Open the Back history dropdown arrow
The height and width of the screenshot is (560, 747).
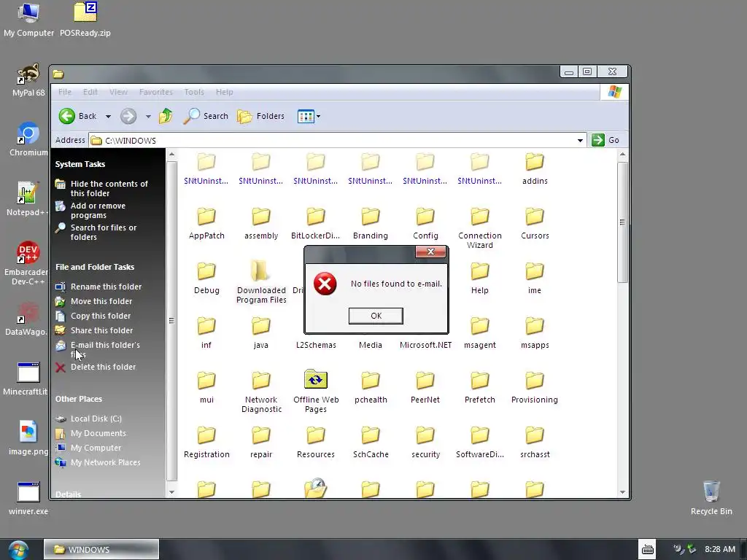point(108,116)
